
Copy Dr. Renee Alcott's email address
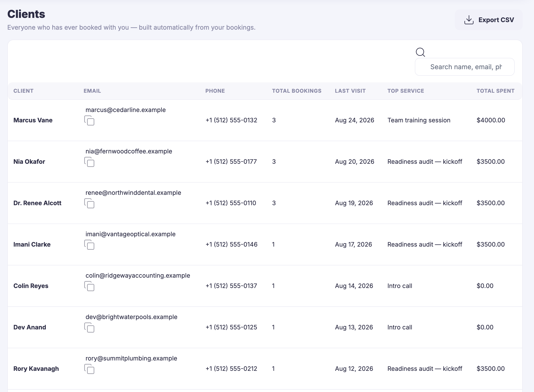[89, 203]
